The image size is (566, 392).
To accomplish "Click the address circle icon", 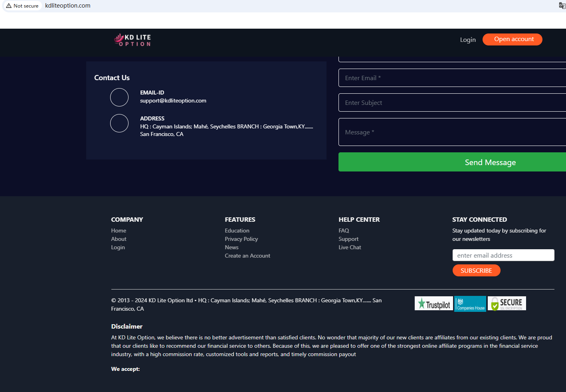I will [x=119, y=123].
